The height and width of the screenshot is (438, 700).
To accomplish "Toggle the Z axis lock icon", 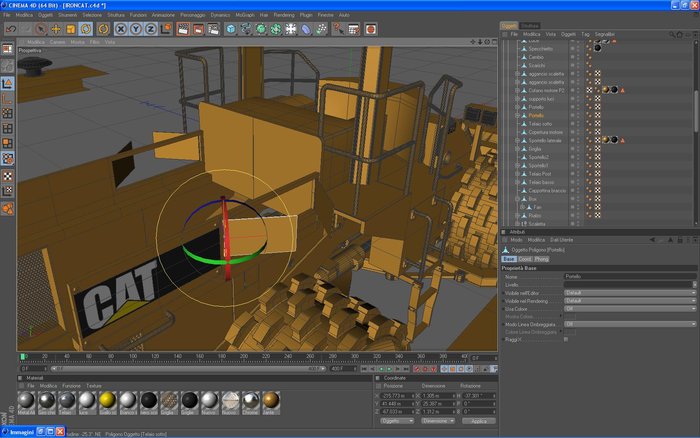I will [150, 29].
